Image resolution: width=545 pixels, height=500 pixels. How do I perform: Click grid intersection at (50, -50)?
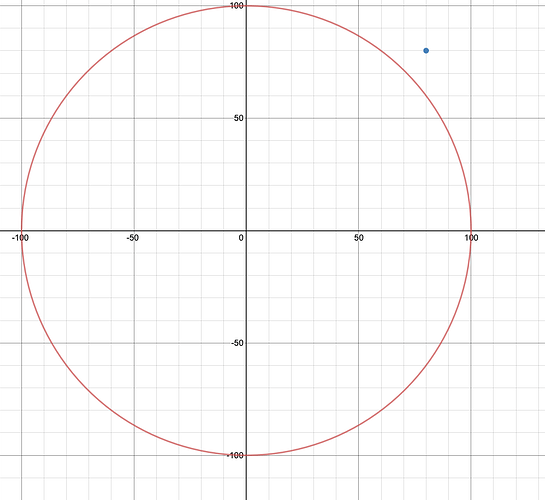[359, 343]
